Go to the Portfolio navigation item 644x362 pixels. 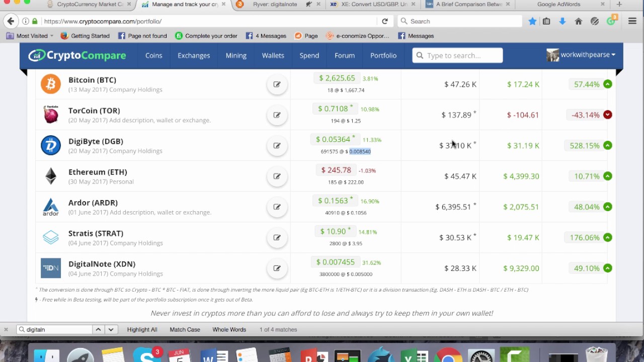tap(383, 55)
